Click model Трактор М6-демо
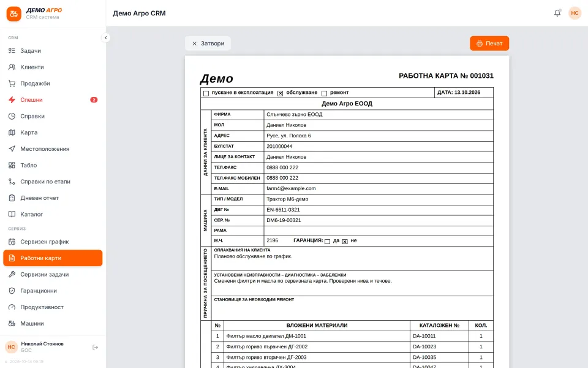The width and height of the screenshot is (588, 368). (x=287, y=199)
